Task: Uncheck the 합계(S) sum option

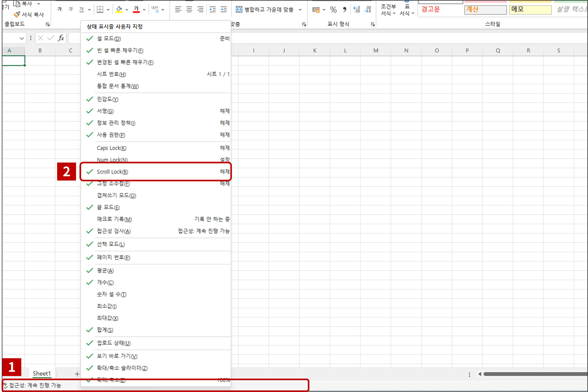Action: [105, 330]
